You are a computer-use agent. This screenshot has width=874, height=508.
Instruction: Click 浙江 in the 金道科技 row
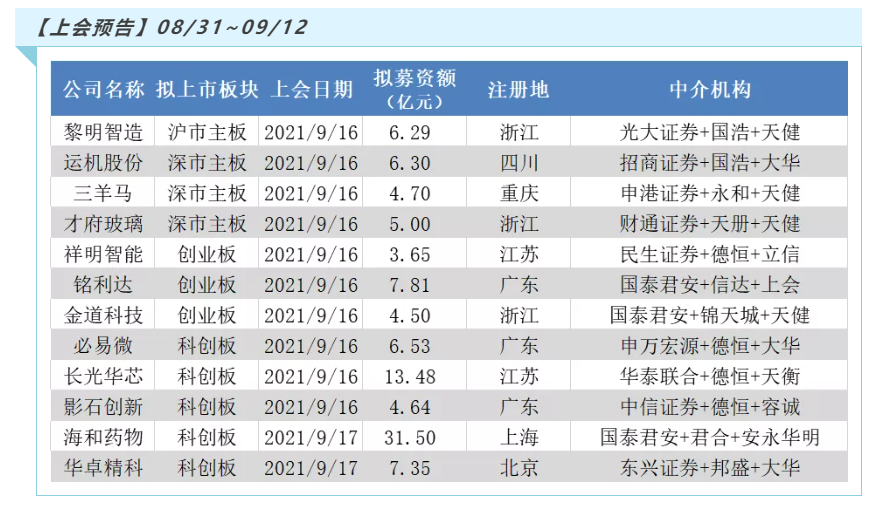[x=519, y=316]
